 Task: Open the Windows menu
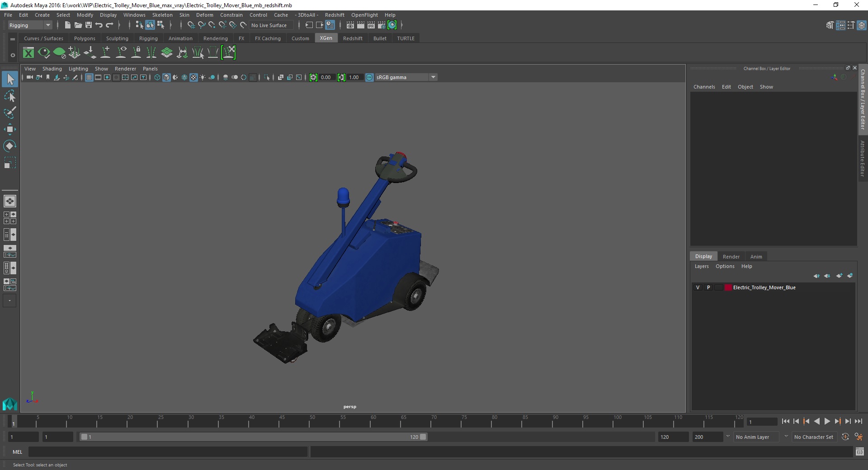(134, 15)
